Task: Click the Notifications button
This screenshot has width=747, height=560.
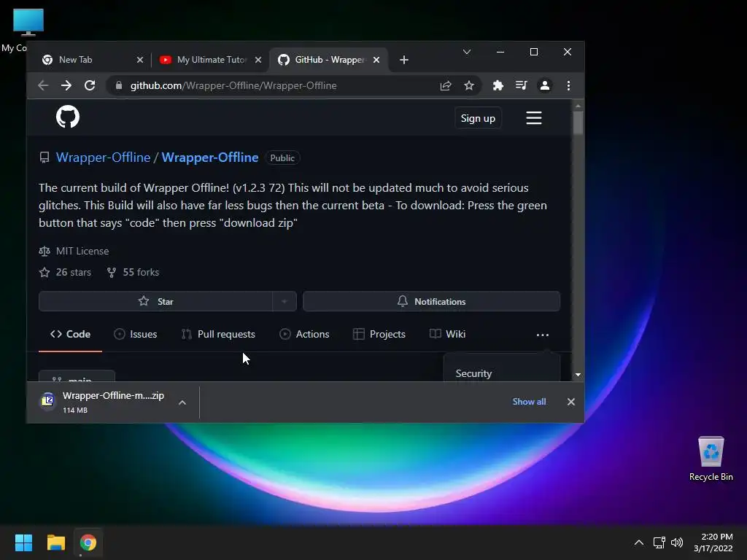Action: point(431,301)
